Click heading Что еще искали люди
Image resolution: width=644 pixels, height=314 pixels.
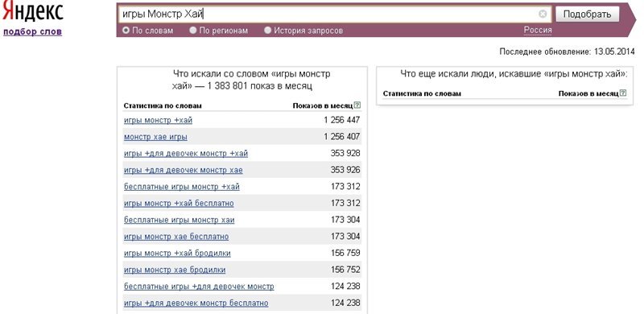click(514, 74)
